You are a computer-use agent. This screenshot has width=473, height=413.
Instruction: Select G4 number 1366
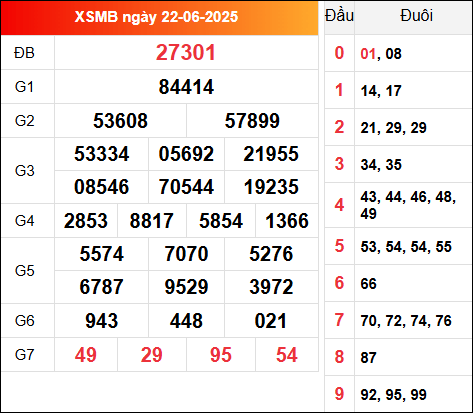[x=287, y=221]
